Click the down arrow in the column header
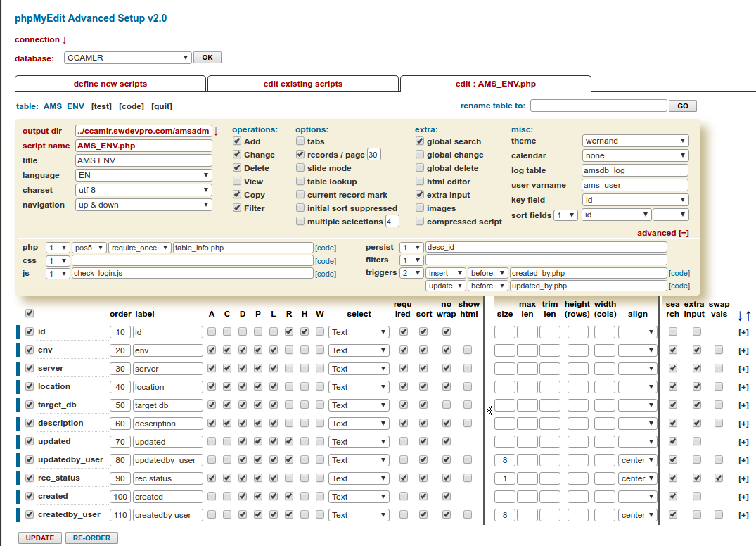This screenshot has height=546, width=756. point(740,316)
